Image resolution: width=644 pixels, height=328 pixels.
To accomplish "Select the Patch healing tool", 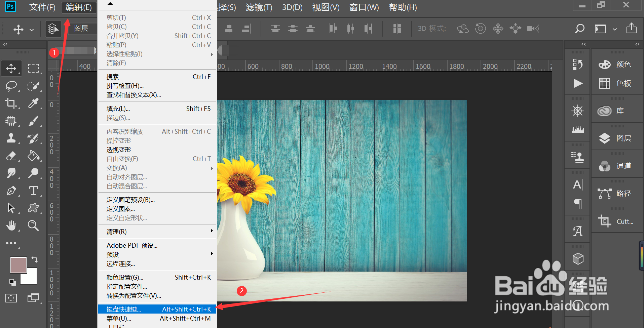I will pos(11,121).
